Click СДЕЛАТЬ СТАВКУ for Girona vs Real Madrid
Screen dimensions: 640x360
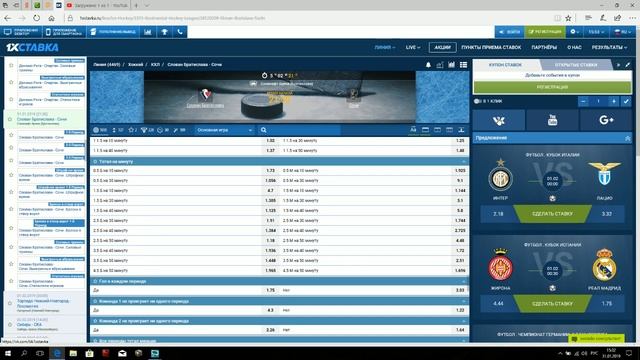pyautogui.click(x=552, y=304)
